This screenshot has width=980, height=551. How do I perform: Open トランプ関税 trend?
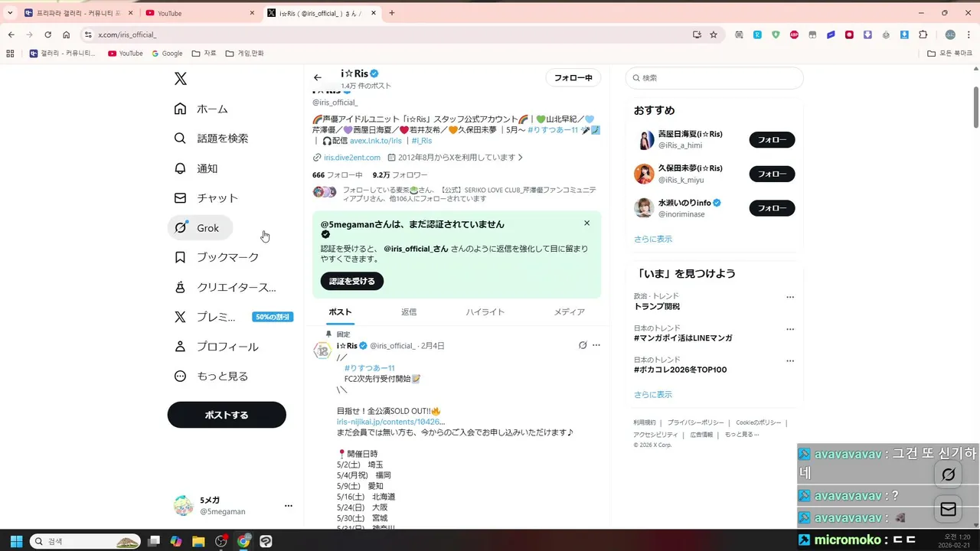657,306
